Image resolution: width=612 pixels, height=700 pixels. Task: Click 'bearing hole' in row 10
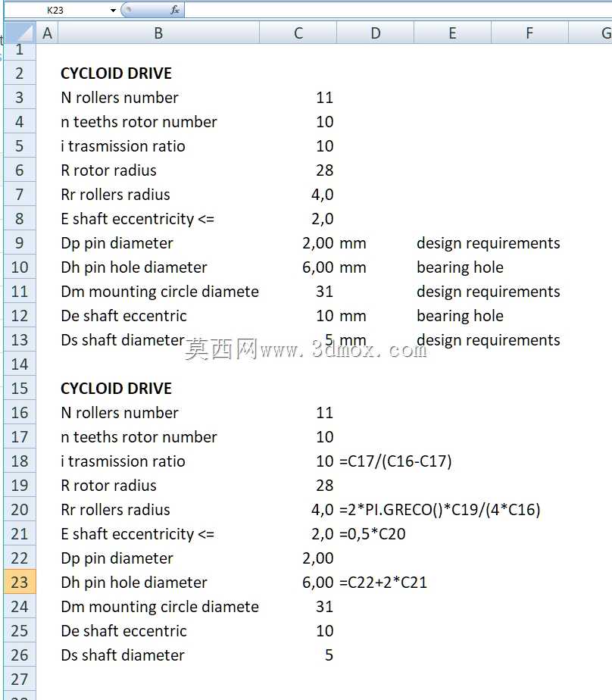pyautogui.click(x=460, y=267)
